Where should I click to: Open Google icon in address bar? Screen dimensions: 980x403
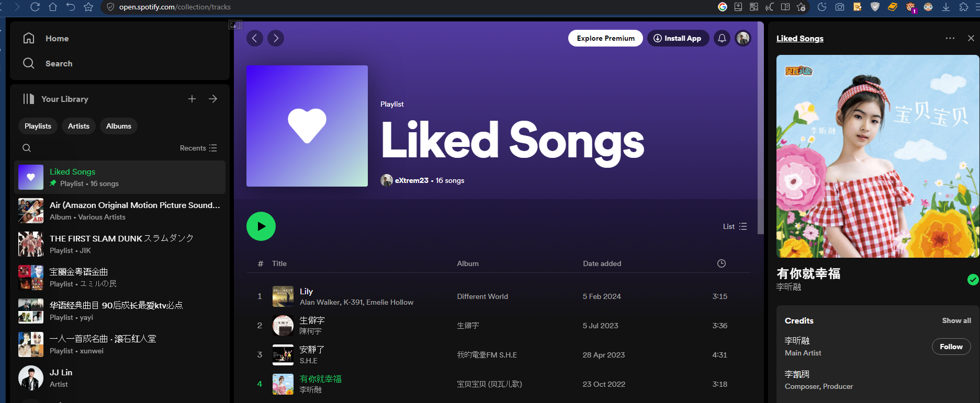[723, 7]
